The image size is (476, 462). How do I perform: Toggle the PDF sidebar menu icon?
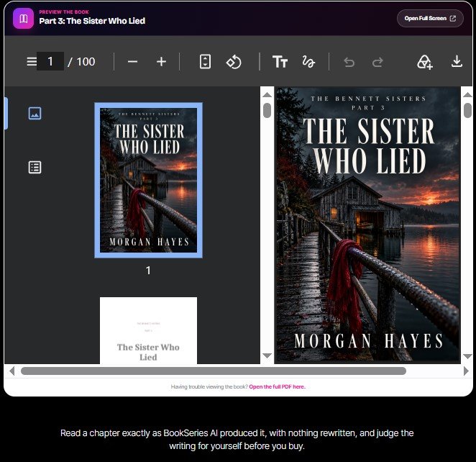(32, 62)
